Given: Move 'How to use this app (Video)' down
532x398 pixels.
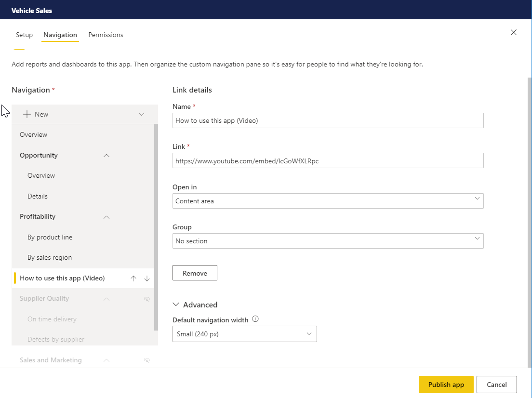Looking at the screenshot, I should click(147, 278).
